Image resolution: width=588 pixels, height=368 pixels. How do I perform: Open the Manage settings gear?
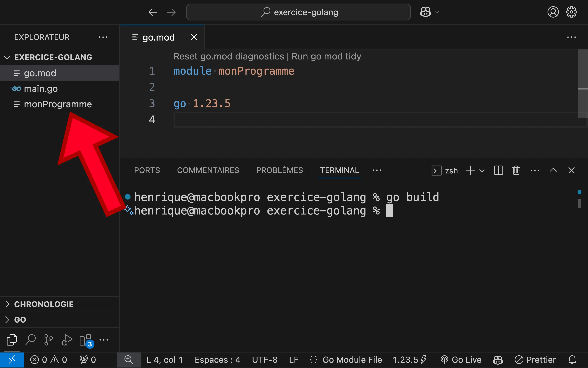(x=571, y=12)
